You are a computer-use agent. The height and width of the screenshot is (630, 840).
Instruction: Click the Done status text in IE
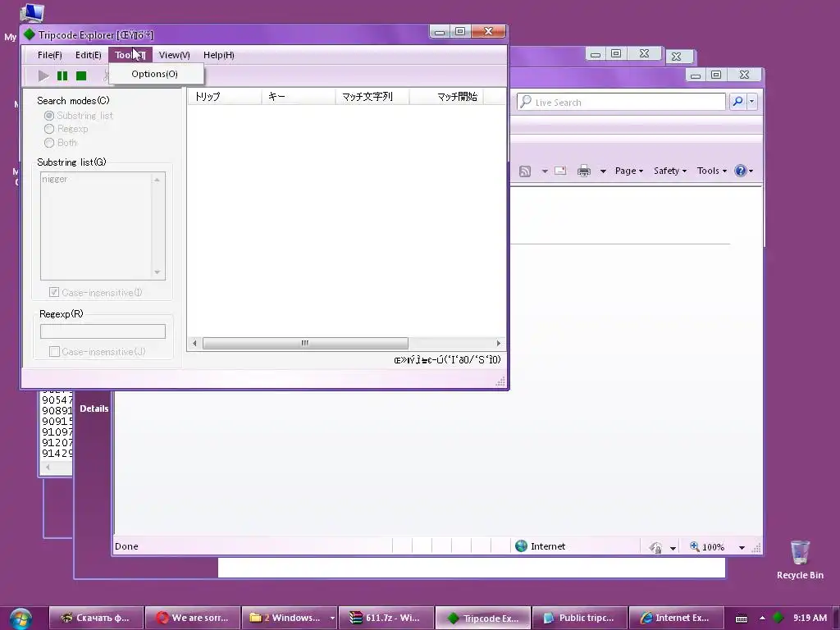coord(126,546)
